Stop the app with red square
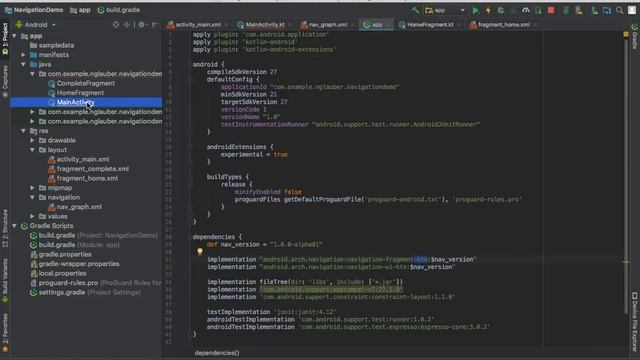This screenshot has width=640, height=360. pyautogui.click(x=551, y=10)
